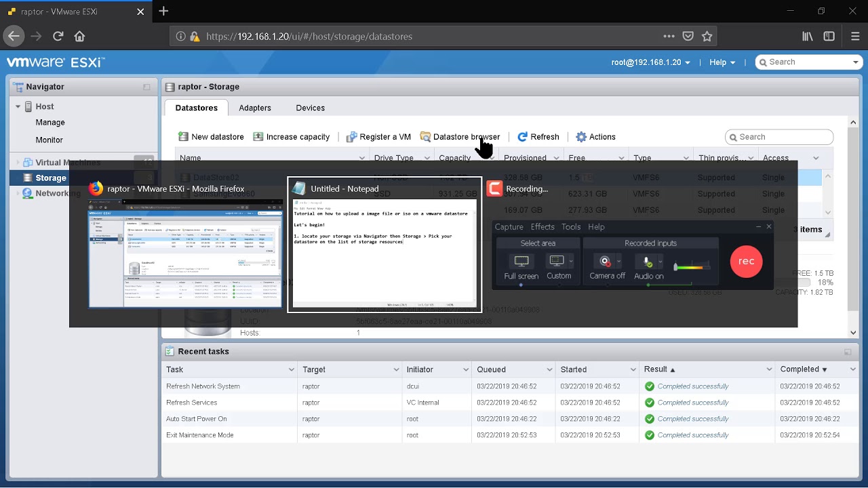This screenshot has width=868, height=488.
Task: Click the New datastore icon
Action: [183, 137]
